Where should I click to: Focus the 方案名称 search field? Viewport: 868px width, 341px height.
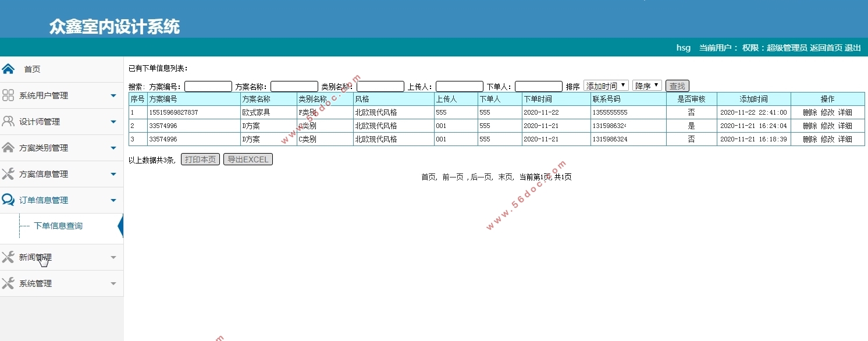294,86
